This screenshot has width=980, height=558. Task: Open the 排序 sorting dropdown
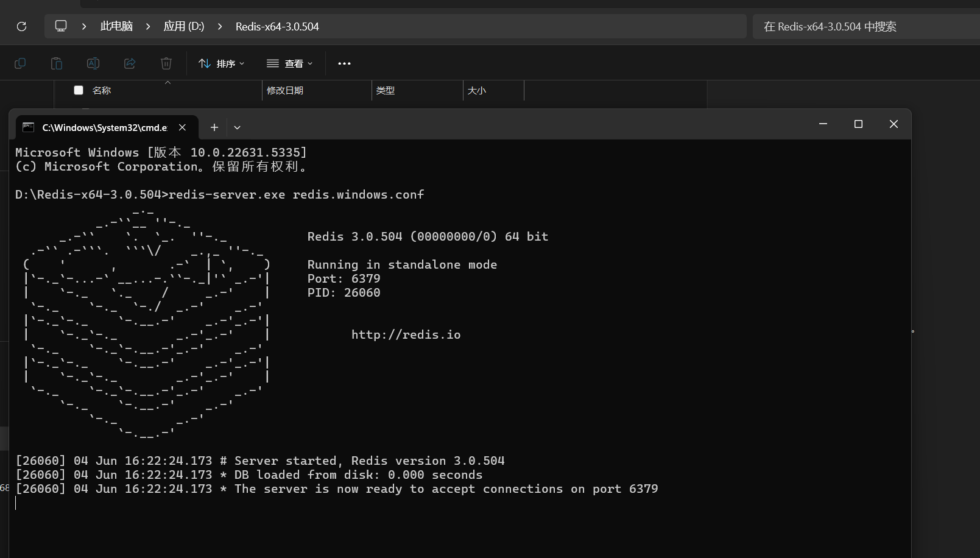click(x=222, y=63)
